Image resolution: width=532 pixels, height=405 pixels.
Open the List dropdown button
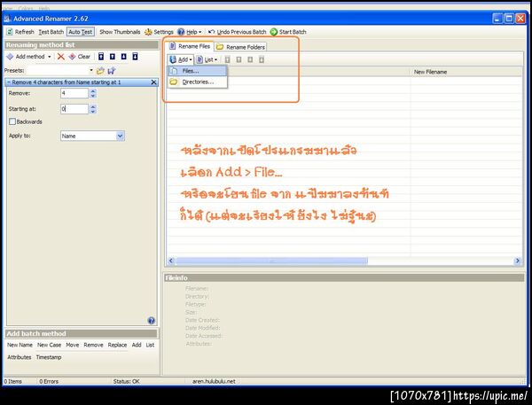click(207, 59)
